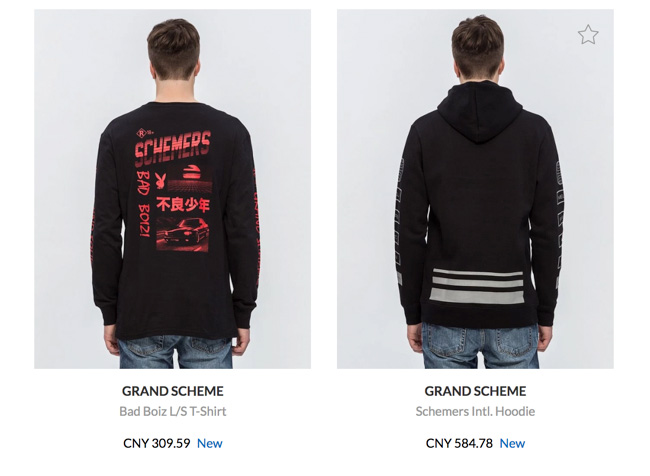The height and width of the screenshot is (476, 650).
Task: Click the Playboy bunny print on the shirt
Action: click(160, 181)
